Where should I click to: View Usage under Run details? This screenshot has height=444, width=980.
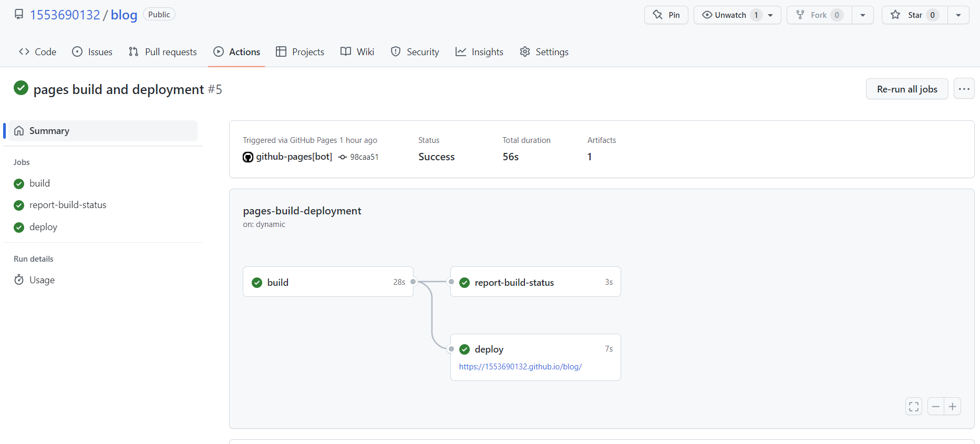103,280
